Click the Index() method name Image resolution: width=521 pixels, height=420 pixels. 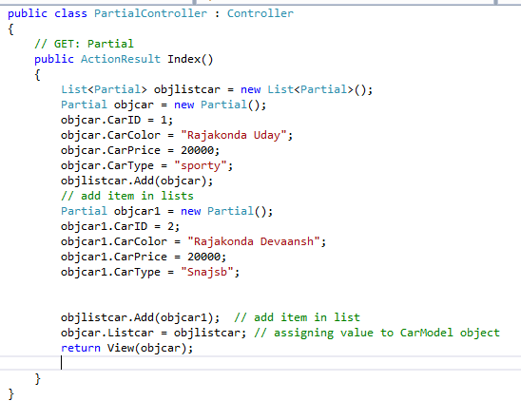(190, 59)
